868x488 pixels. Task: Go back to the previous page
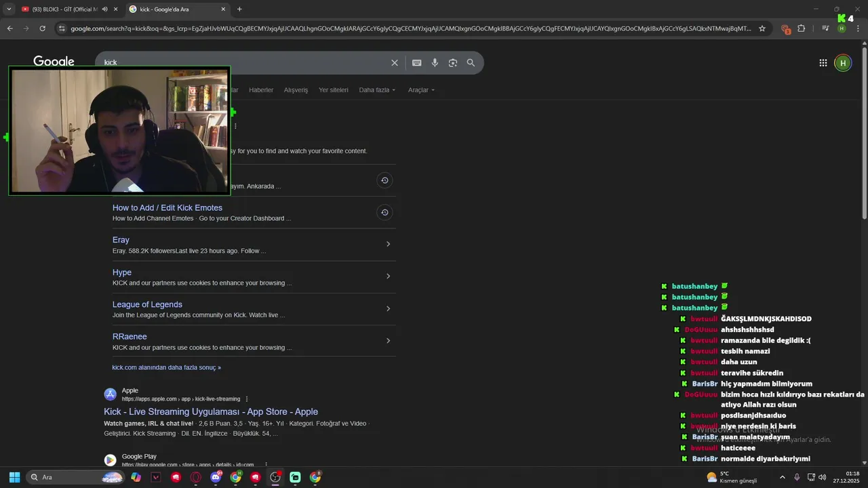point(9,28)
